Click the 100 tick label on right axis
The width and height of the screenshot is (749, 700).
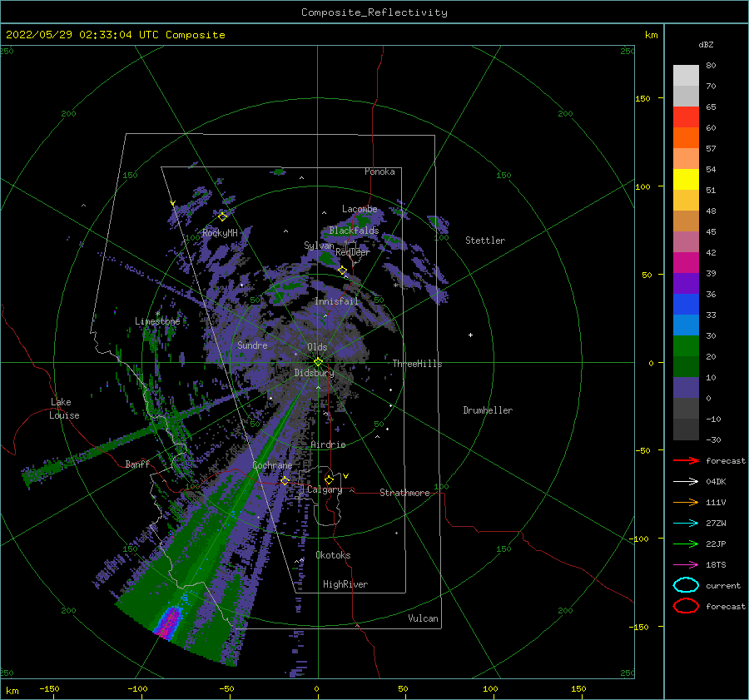643,186
